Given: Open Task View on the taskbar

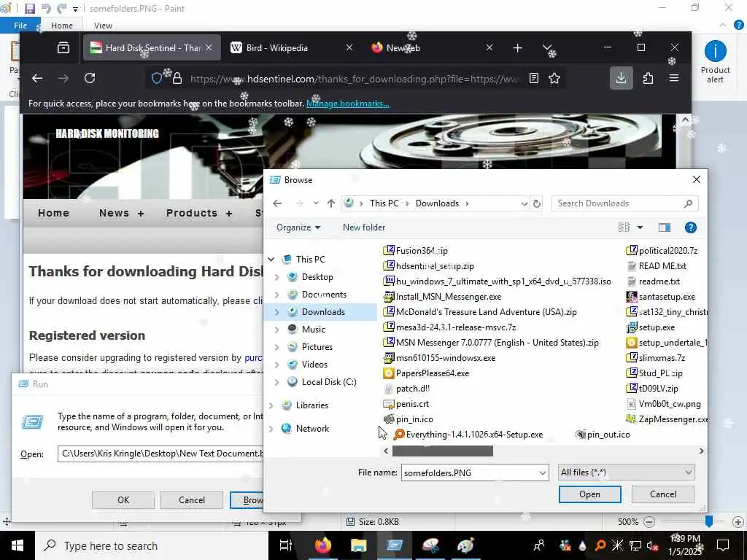Looking at the screenshot, I should coord(285,545).
